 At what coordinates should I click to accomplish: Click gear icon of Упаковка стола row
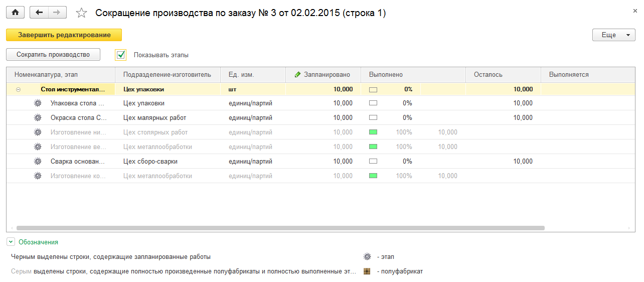38,103
